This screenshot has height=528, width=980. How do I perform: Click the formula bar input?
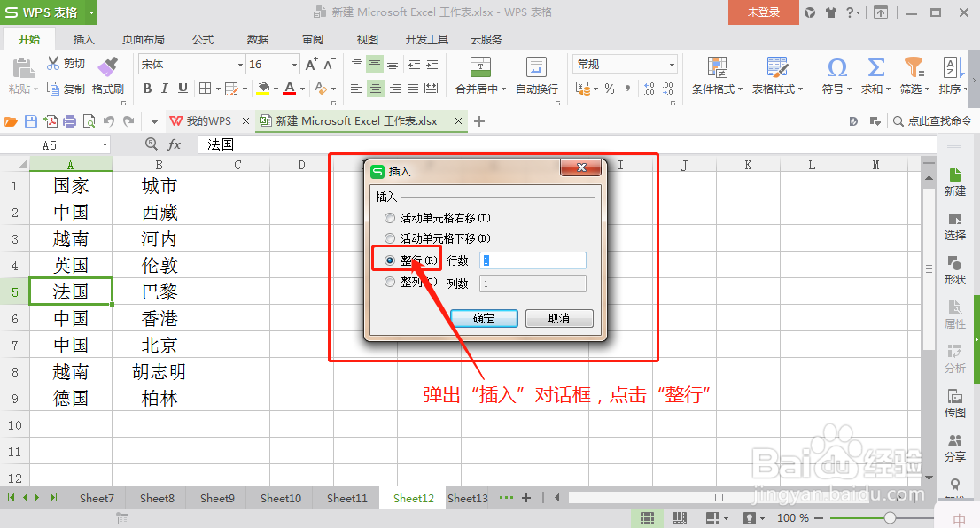pyautogui.click(x=566, y=144)
